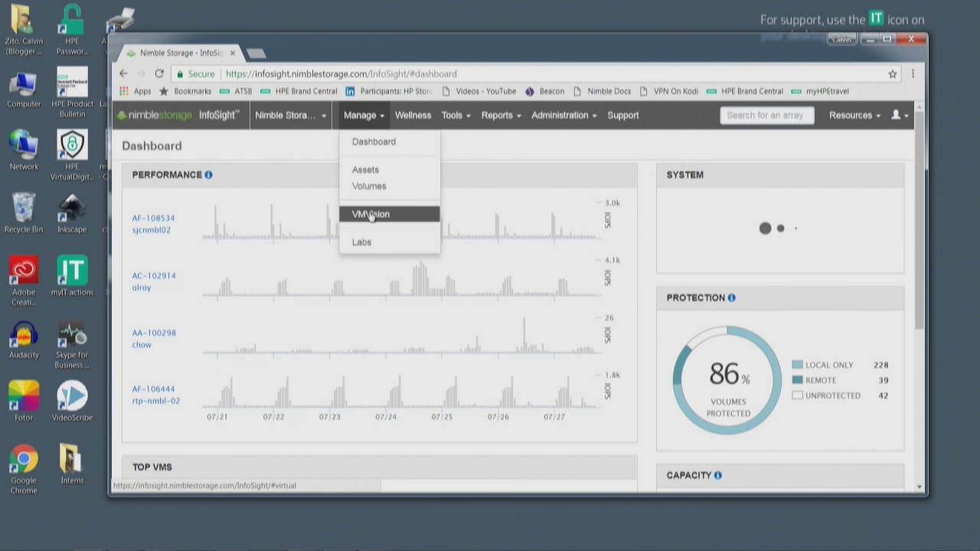
Task: Open the VPN On Kodi bookmark
Action: (x=668, y=91)
